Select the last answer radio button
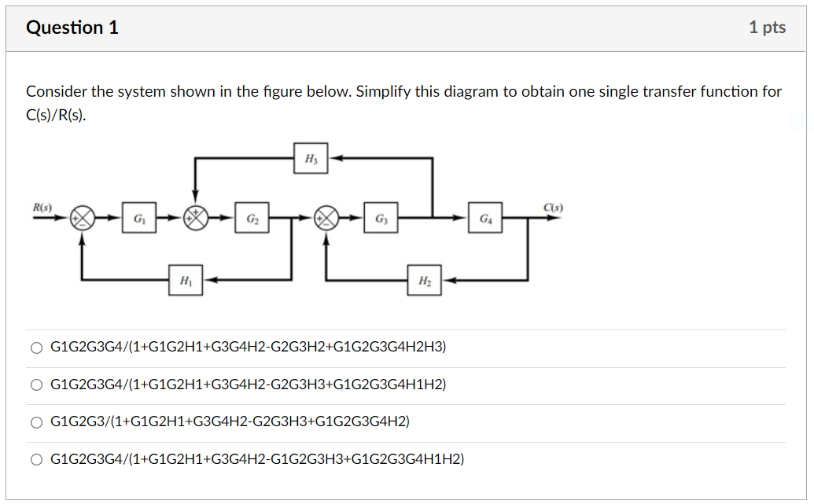Screen dimensions: 814x504 click(36, 459)
